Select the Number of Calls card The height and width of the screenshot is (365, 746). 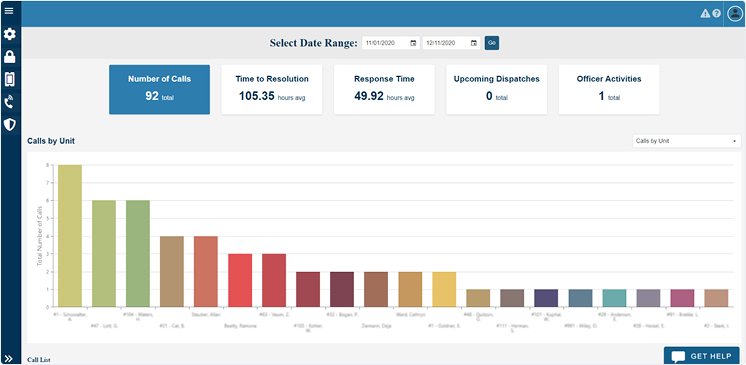(159, 89)
